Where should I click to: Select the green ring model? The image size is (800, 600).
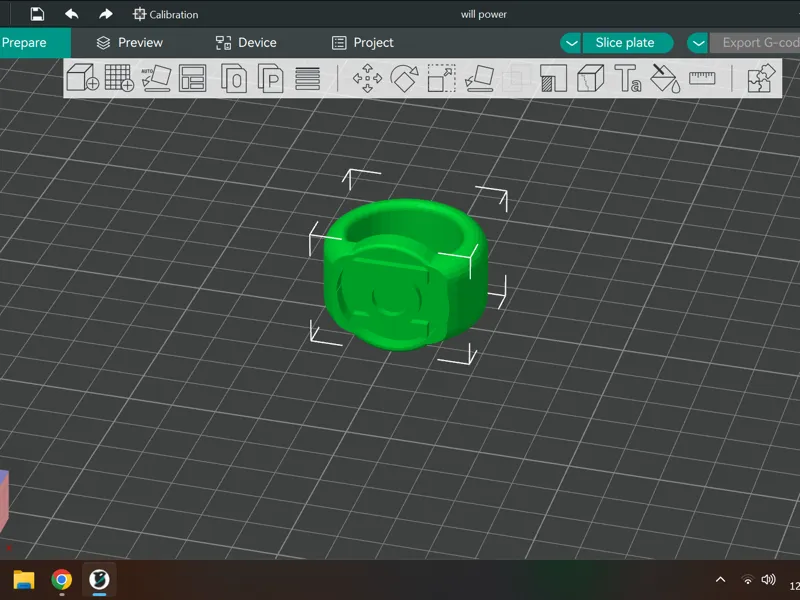click(405, 274)
